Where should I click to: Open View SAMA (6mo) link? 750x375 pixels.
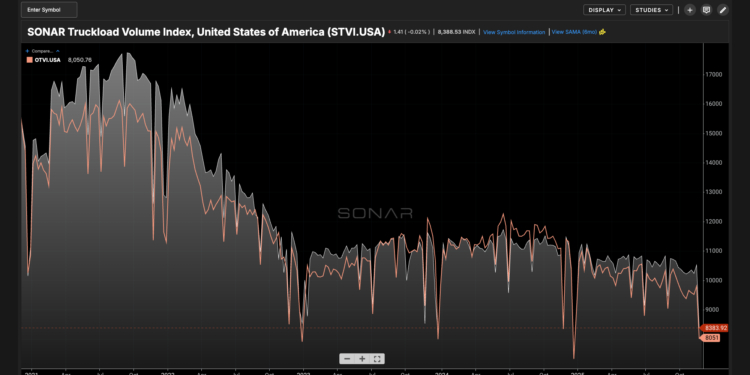[x=574, y=32]
